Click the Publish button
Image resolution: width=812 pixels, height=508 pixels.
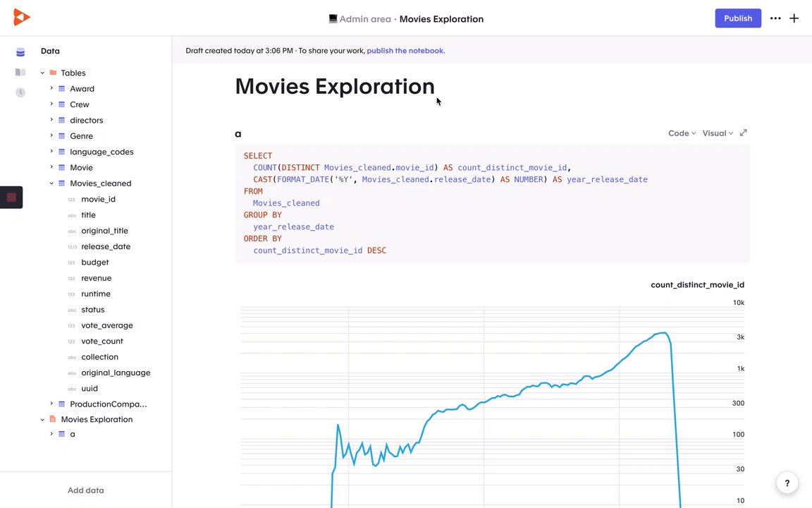(738, 18)
